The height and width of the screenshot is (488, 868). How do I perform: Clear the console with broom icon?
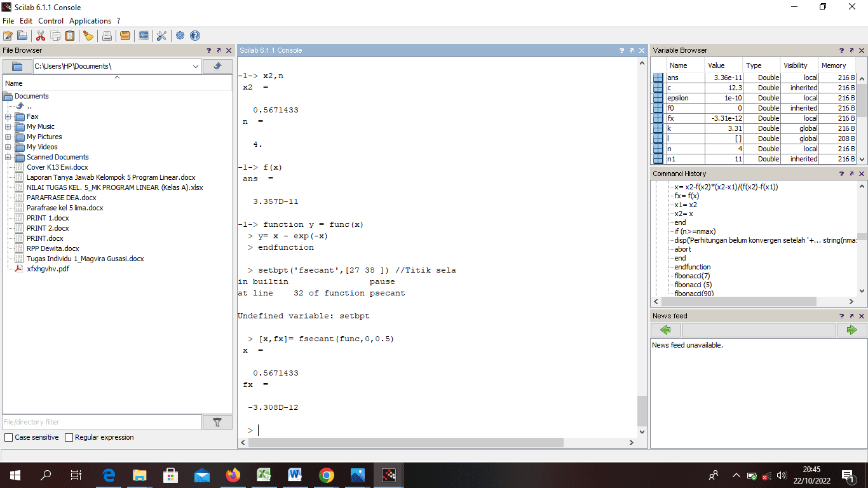coord(88,36)
